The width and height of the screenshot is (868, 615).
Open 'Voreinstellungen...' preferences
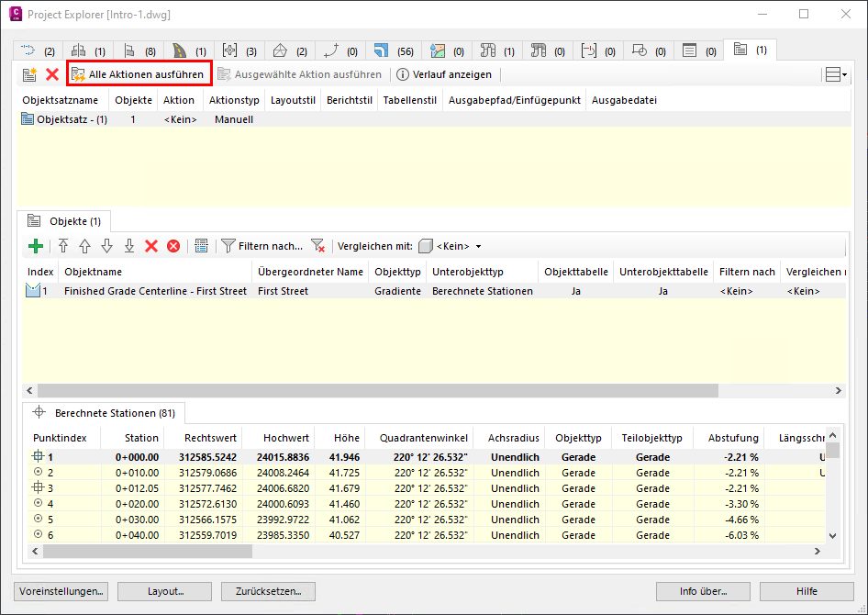pyautogui.click(x=61, y=591)
